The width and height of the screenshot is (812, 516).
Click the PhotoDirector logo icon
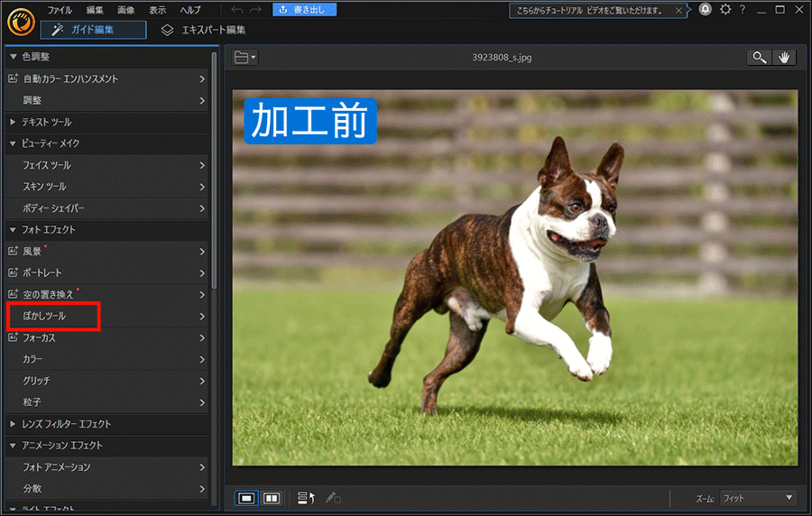click(x=21, y=20)
